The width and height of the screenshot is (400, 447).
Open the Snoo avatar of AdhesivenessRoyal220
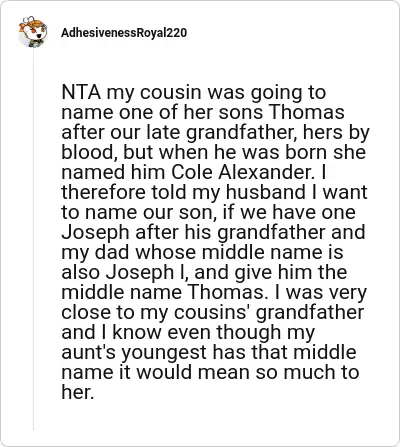point(33,32)
